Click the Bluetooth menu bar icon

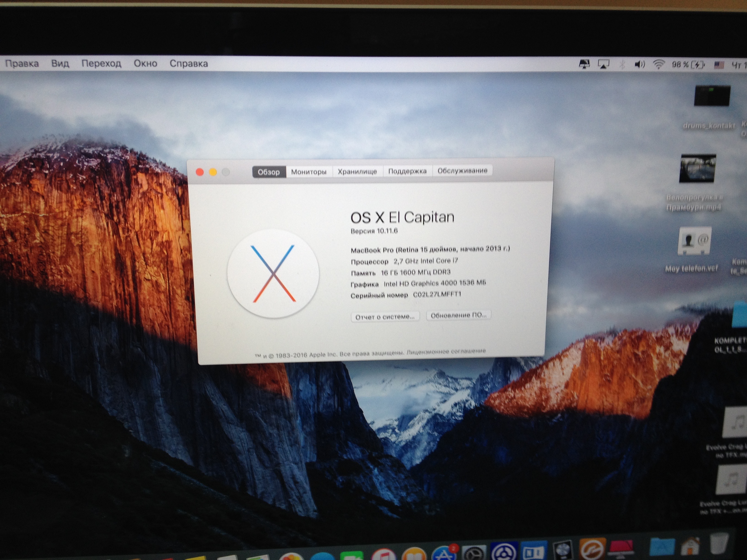pos(622,64)
